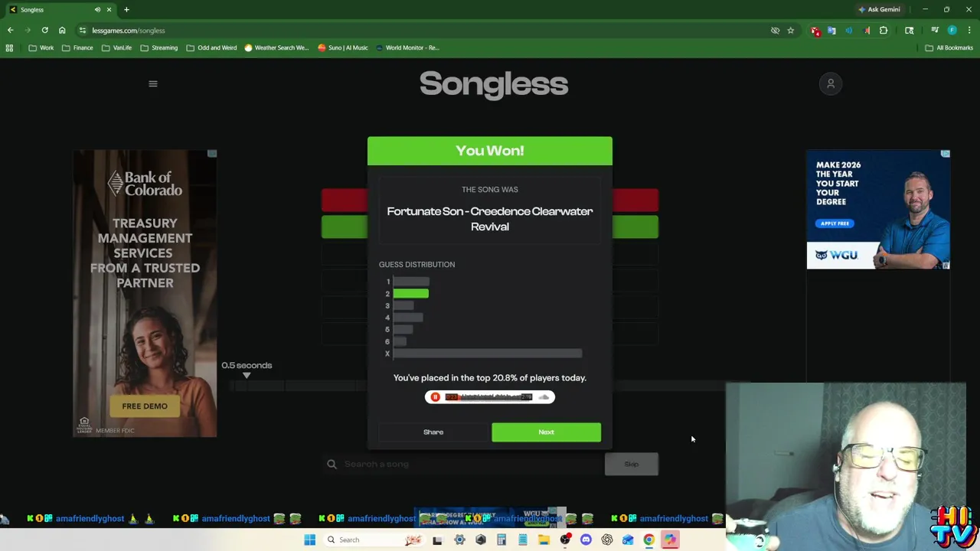Open a new browser tab
The width and height of the screenshot is (980, 551).
click(x=126, y=9)
